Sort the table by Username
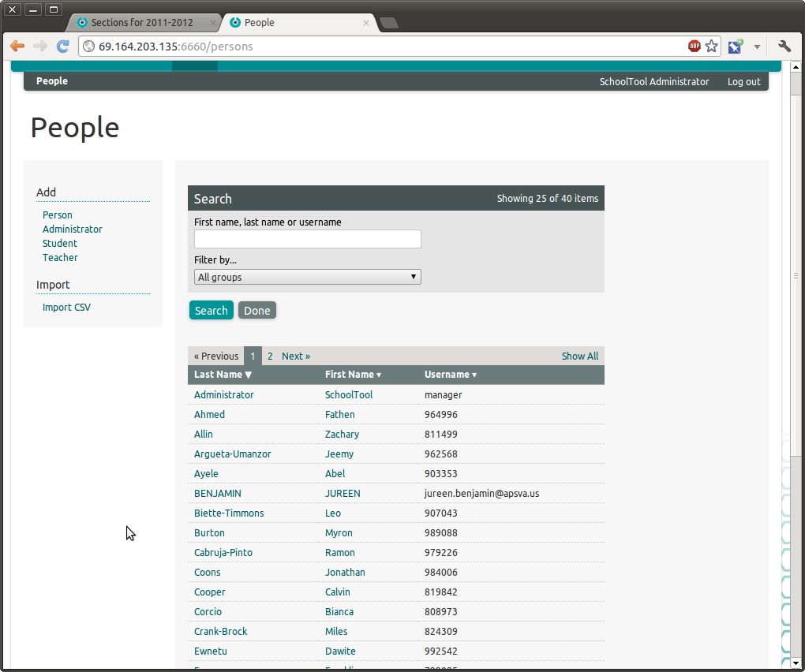 tap(450, 375)
